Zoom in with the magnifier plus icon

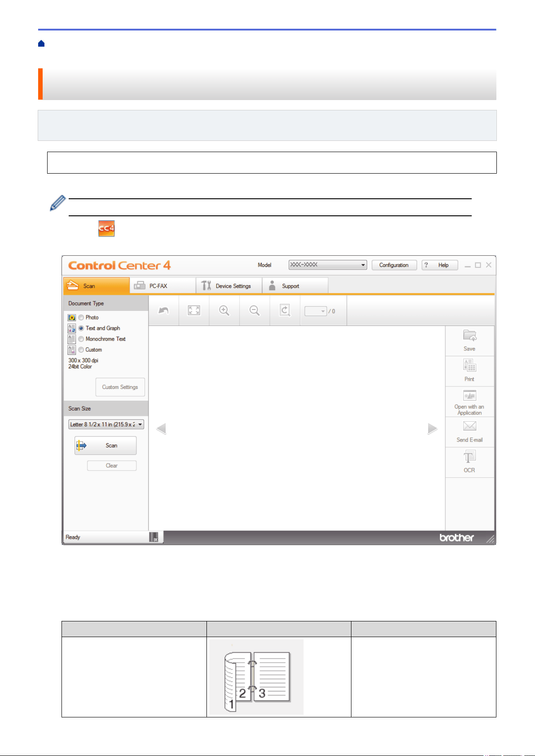coord(224,310)
